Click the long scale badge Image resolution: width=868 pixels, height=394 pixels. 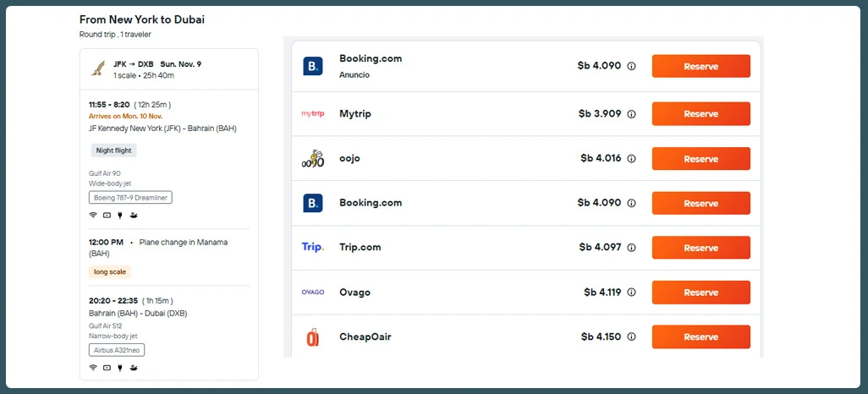tap(110, 272)
